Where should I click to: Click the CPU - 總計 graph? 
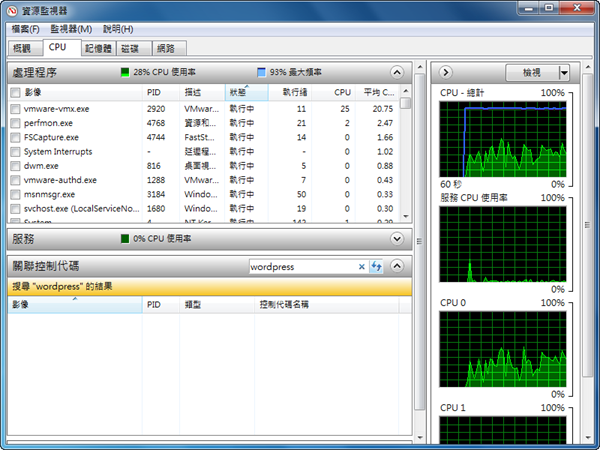pyautogui.click(x=503, y=139)
